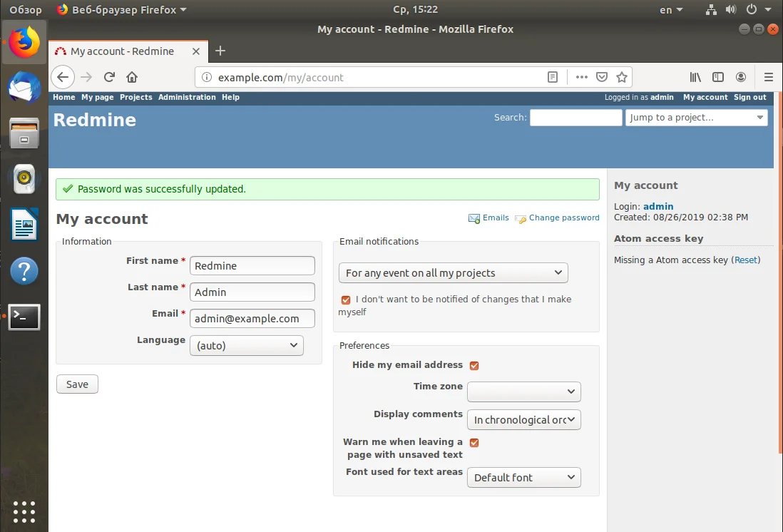
Task: Open email notifications event dropdown
Action: pyautogui.click(x=454, y=272)
